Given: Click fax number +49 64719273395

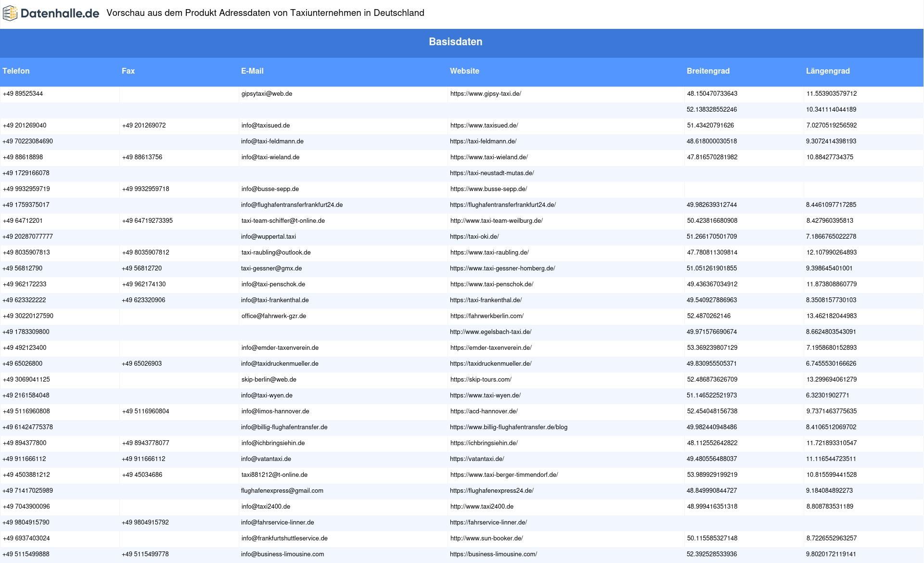Looking at the screenshot, I should 147,221.
